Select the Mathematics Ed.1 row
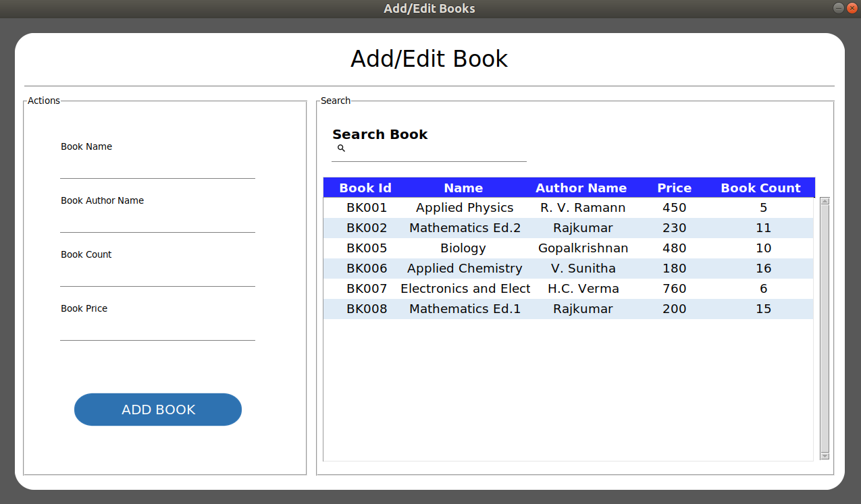Image resolution: width=861 pixels, height=504 pixels. click(x=465, y=309)
